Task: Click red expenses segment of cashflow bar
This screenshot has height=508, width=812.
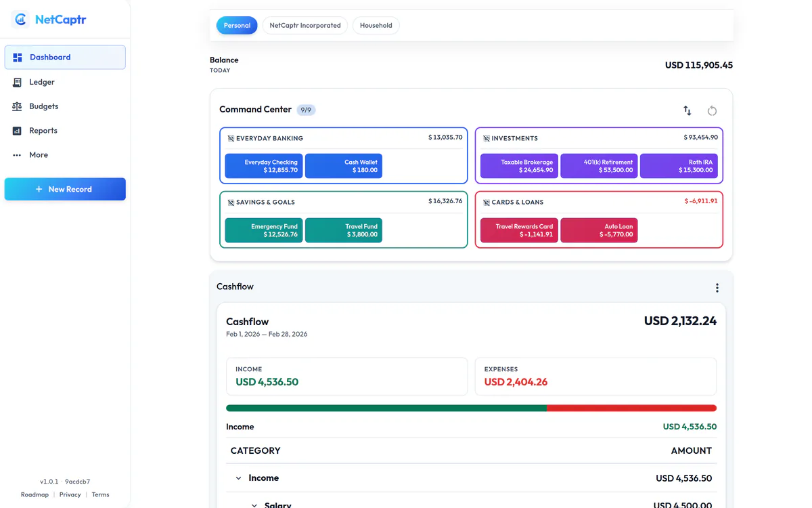Action: click(x=631, y=408)
